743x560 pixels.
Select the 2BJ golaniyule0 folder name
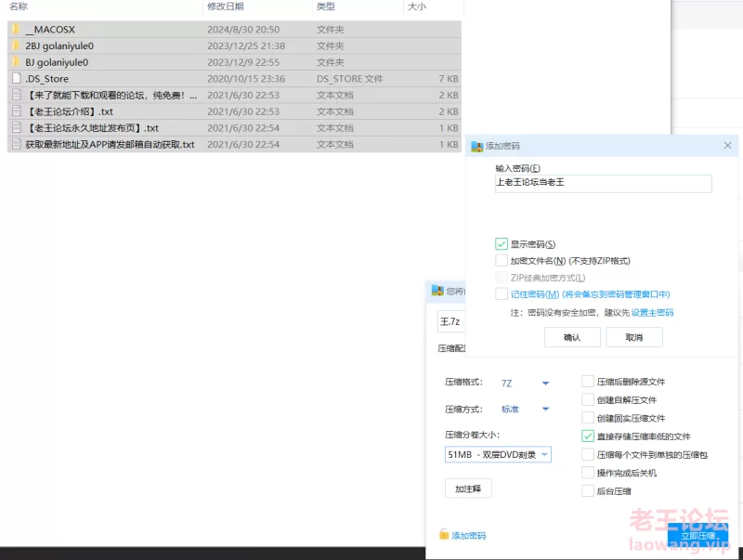pyautogui.click(x=59, y=46)
